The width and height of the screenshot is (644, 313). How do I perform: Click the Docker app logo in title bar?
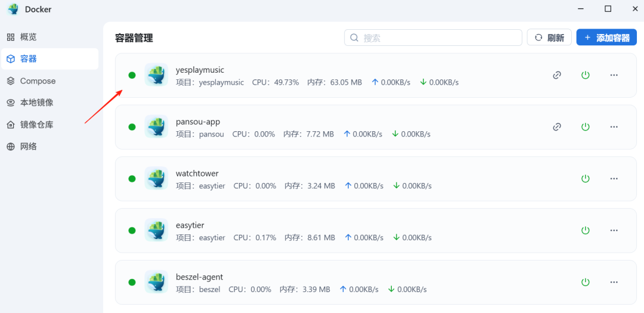[13, 9]
